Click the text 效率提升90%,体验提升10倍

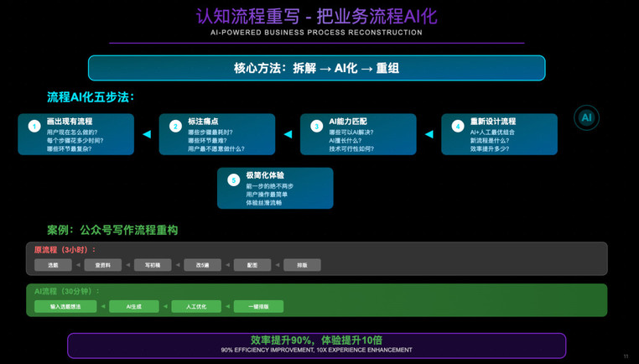point(317,341)
